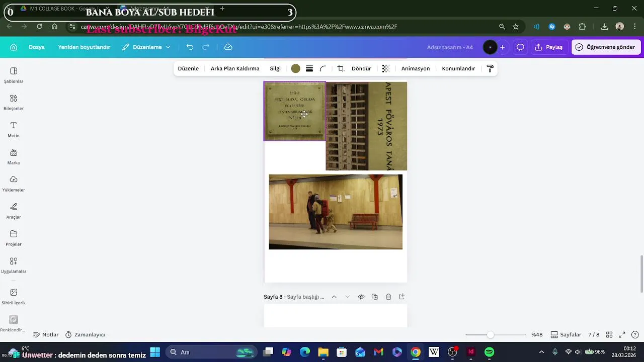The image size is (644, 362).
Task: Enter fullscreen presentation mode
Action: 622,335
